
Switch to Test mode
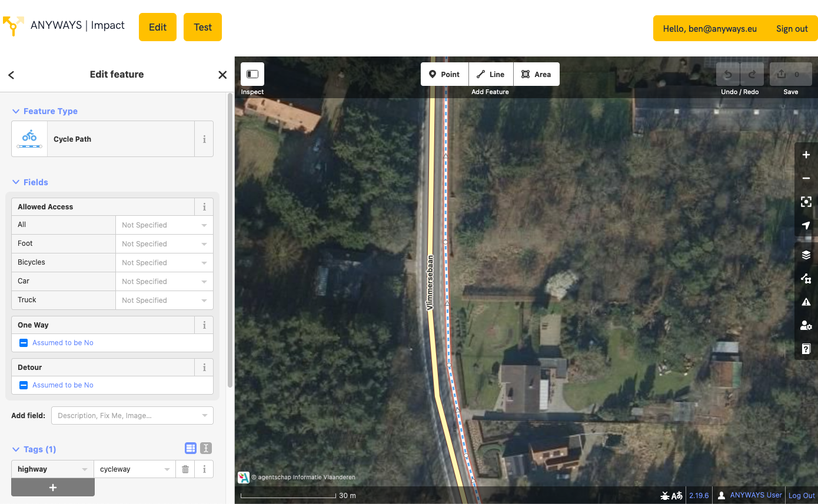tap(202, 26)
